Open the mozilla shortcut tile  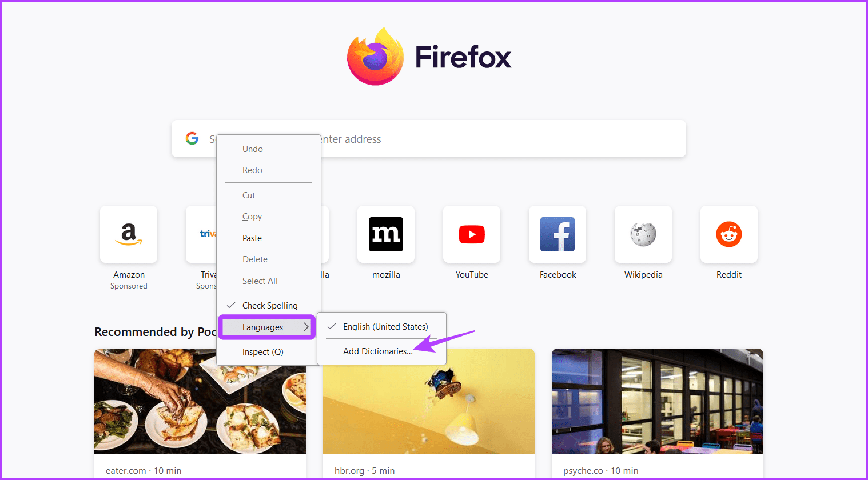386,234
